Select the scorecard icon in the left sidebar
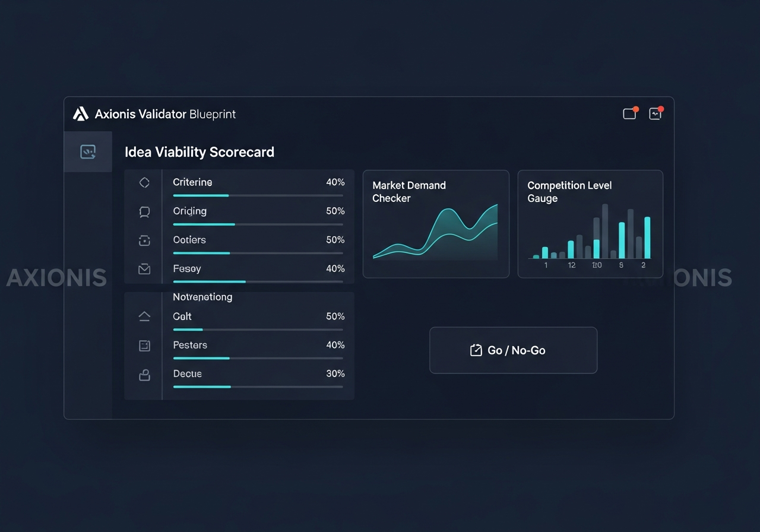760x532 pixels. pos(88,151)
